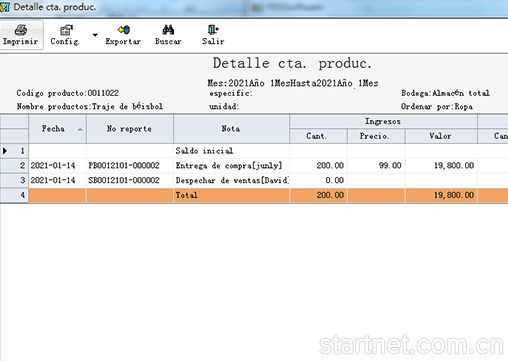The height and width of the screenshot is (361, 508).
Task: Open the Config. settings icon
Action: 66,30
